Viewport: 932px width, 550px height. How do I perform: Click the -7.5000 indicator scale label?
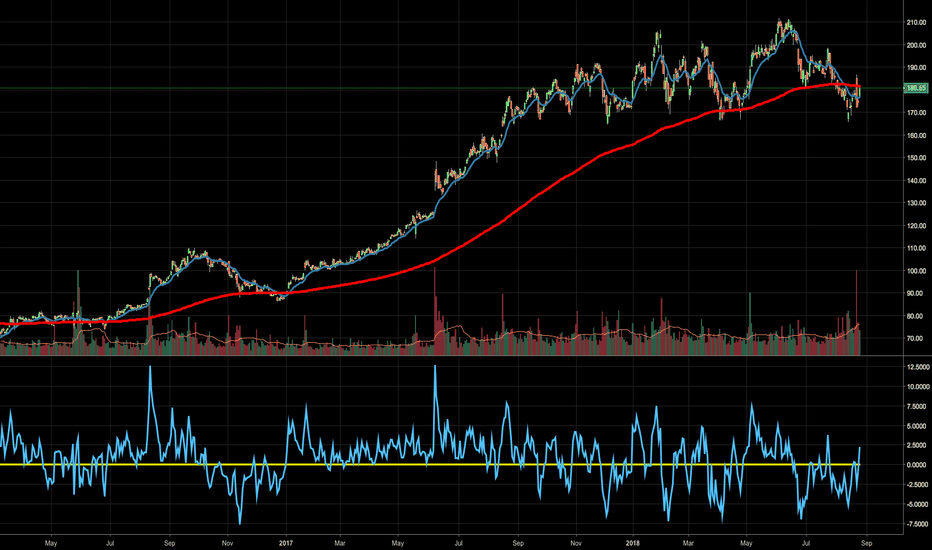click(916, 524)
